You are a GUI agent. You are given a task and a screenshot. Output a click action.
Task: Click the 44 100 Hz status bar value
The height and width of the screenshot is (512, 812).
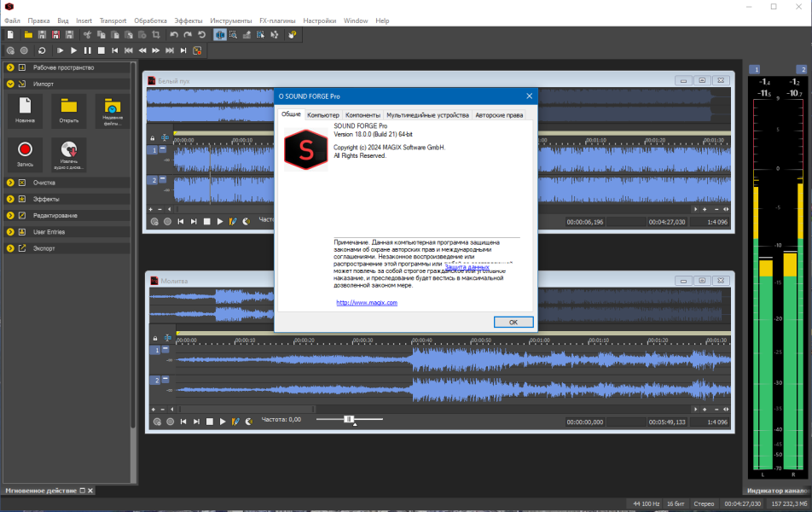pyautogui.click(x=647, y=503)
